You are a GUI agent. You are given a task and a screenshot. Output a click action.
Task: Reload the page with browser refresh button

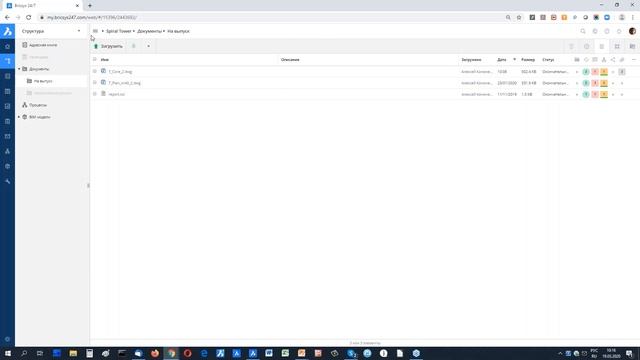pos(29,18)
